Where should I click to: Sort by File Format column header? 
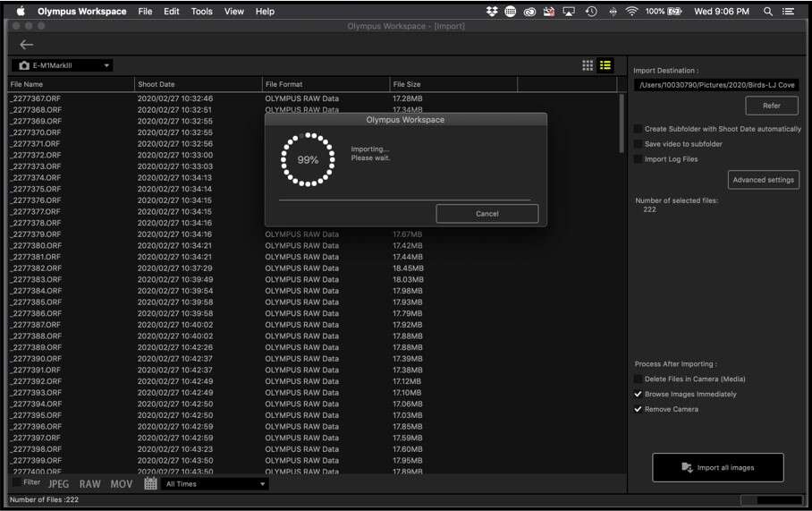[x=326, y=84]
